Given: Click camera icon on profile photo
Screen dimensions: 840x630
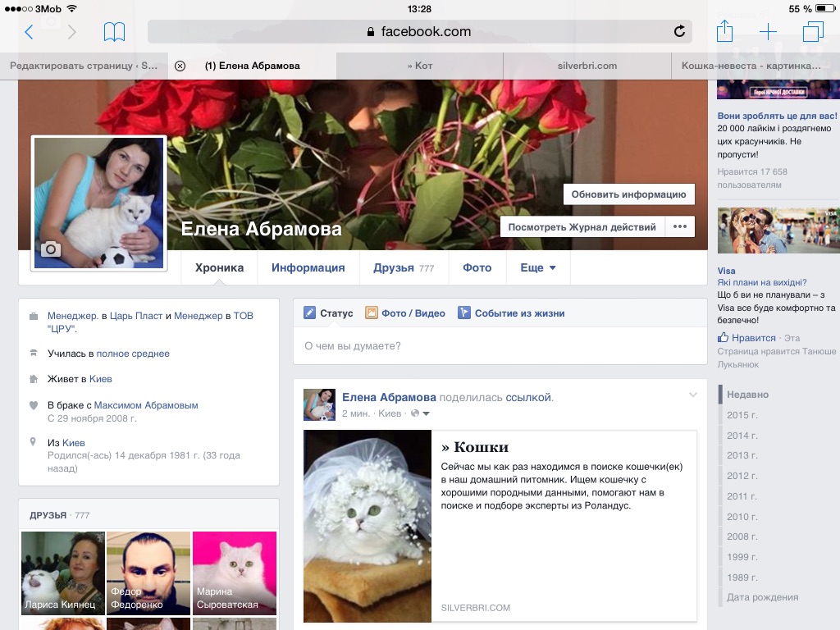Looking at the screenshot, I should point(51,249).
